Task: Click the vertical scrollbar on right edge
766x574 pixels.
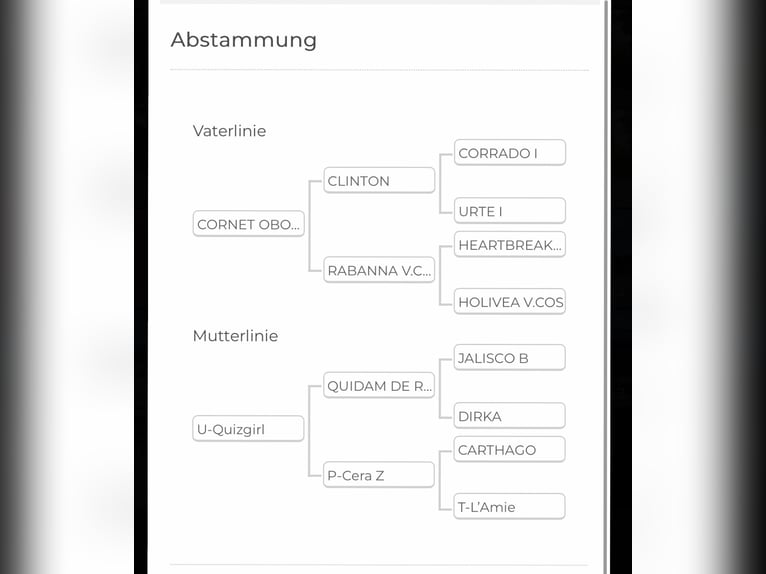Action: (606, 287)
